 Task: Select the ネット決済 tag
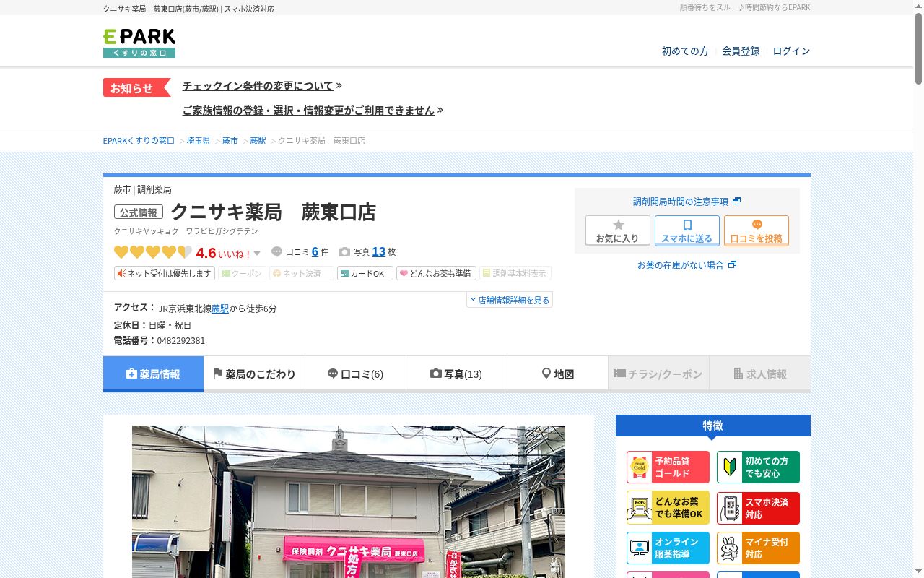(302, 274)
